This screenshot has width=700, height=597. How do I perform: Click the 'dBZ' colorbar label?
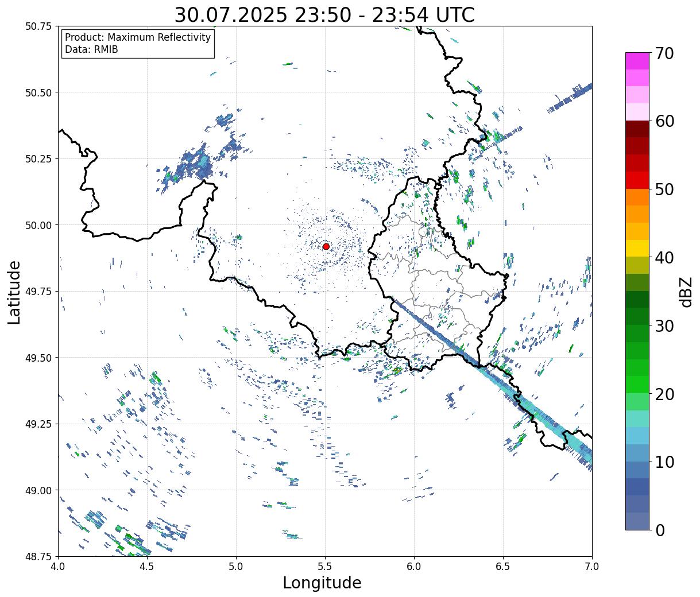click(x=686, y=292)
